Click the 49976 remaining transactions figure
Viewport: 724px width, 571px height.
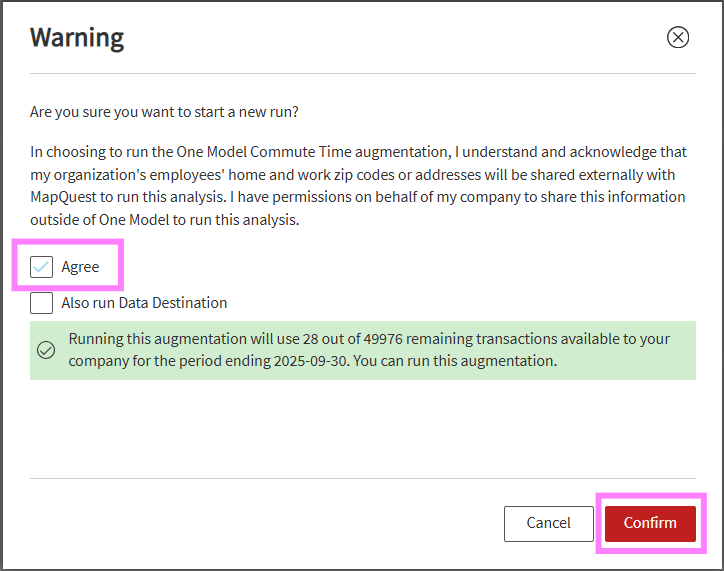(383, 339)
